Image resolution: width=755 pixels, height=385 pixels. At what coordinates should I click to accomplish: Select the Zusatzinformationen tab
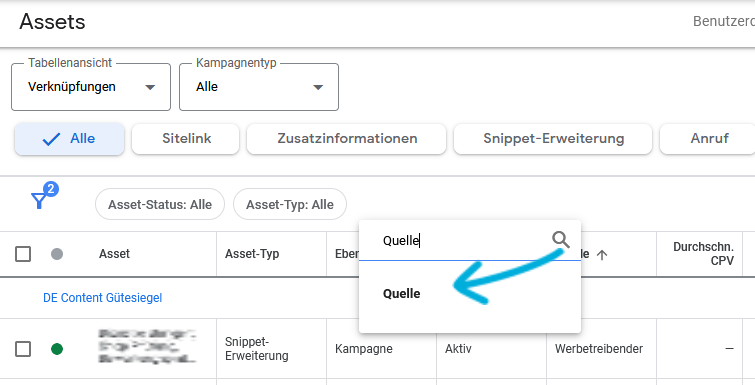click(x=347, y=139)
